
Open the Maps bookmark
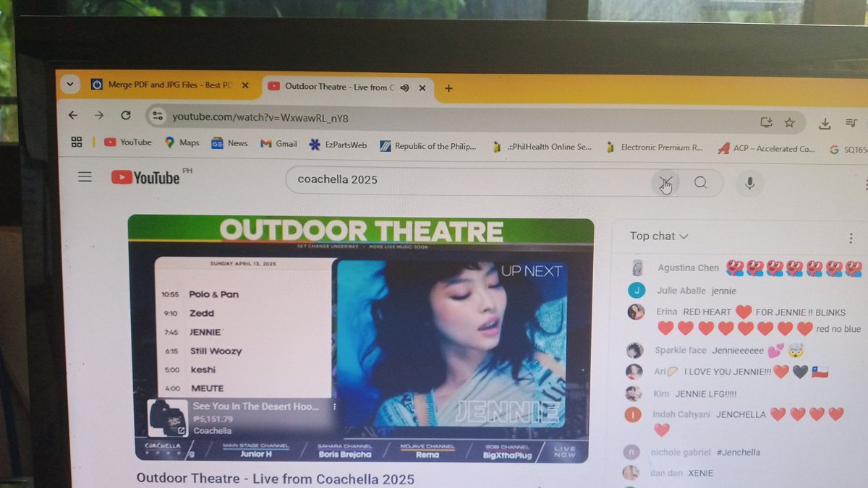click(182, 142)
